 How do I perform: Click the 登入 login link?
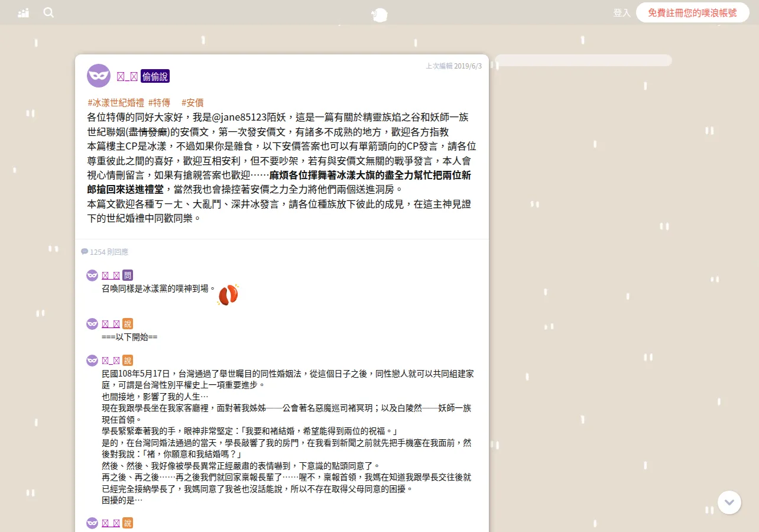[x=622, y=12]
